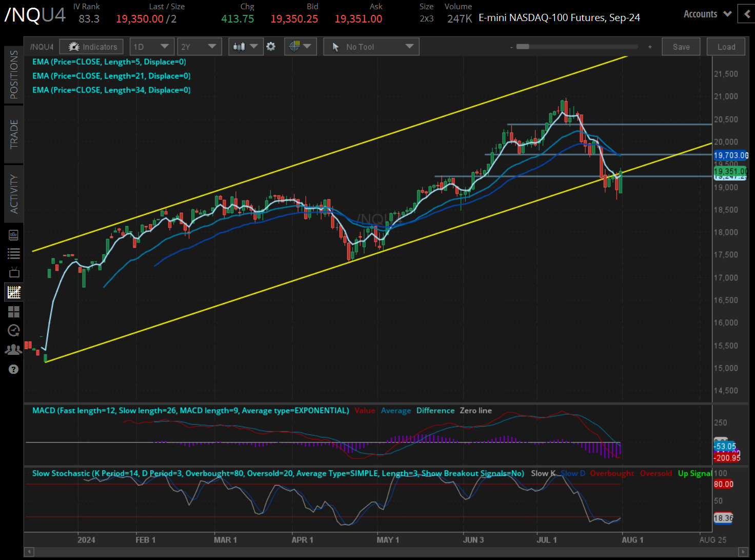Open the No Tool drawing dropdown
This screenshot has width=755, height=560.
pyautogui.click(x=371, y=47)
